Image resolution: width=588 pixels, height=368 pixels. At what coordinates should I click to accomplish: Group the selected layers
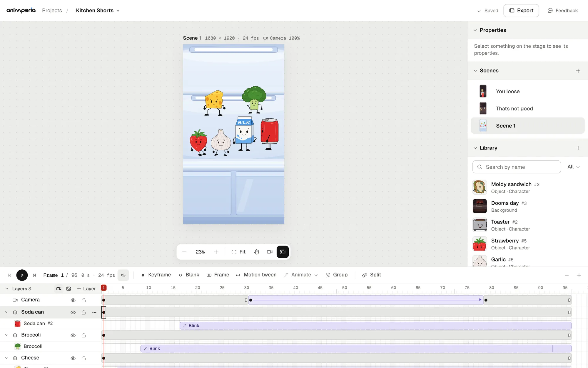pyautogui.click(x=337, y=275)
